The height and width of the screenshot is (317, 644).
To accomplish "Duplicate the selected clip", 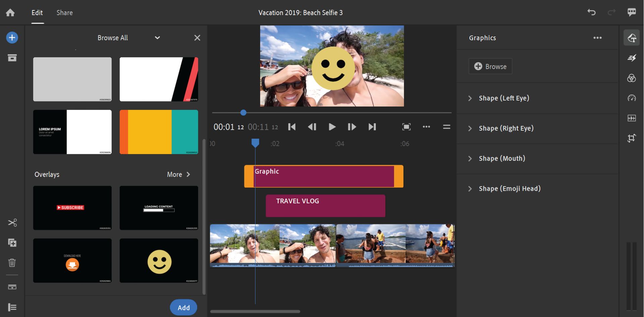I will click(x=12, y=243).
